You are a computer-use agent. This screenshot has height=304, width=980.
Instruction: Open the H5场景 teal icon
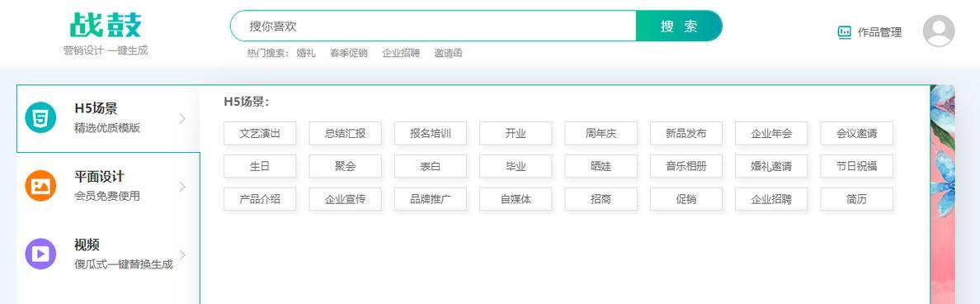pyautogui.click(x=40, y=117)
